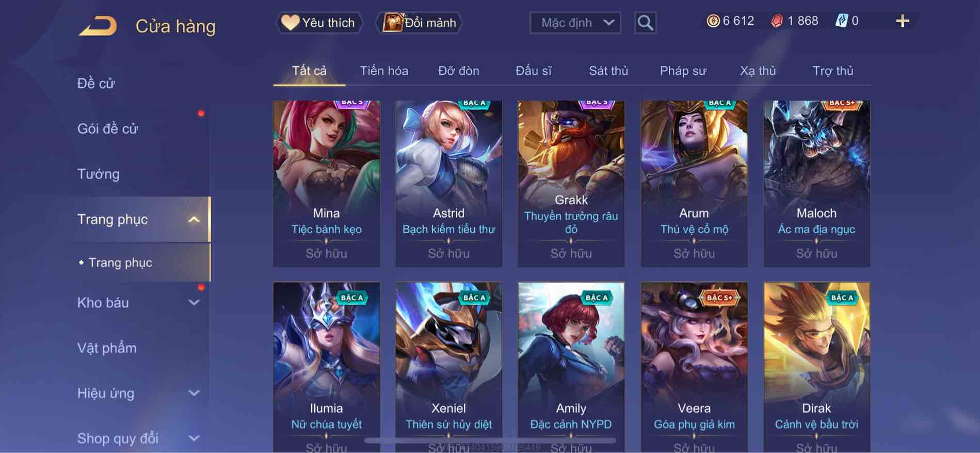The width and height of the screenshot is (980, 453).
Task: Switch to the Sát thủ tab
Action: 608,71
